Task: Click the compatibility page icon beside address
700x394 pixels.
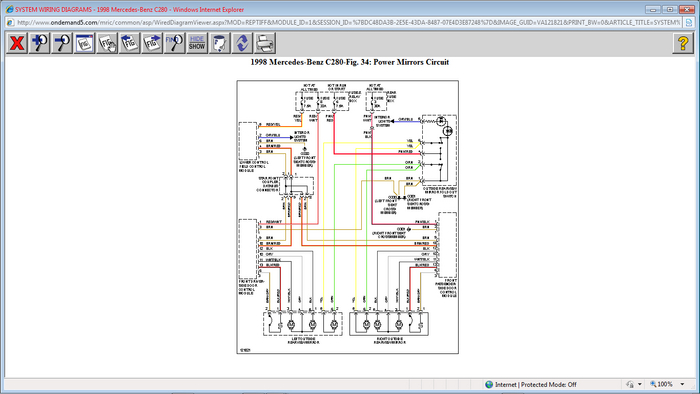Action: [689, 22]
